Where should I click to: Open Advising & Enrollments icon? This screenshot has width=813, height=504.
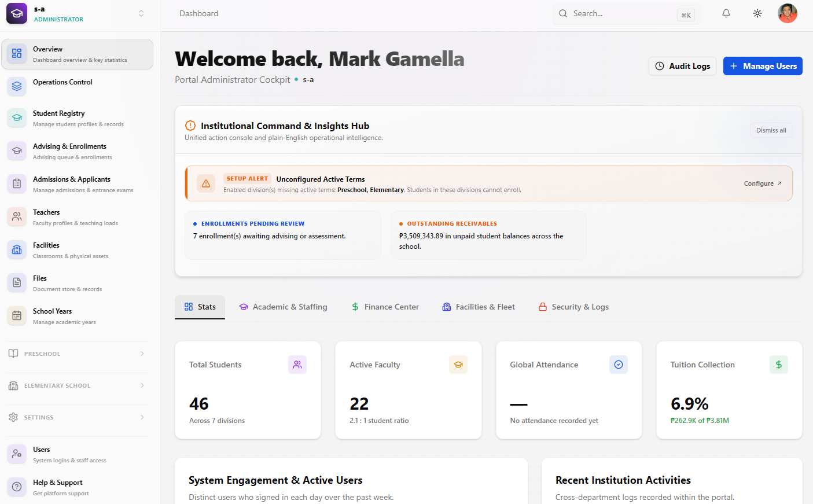point(17,150)
